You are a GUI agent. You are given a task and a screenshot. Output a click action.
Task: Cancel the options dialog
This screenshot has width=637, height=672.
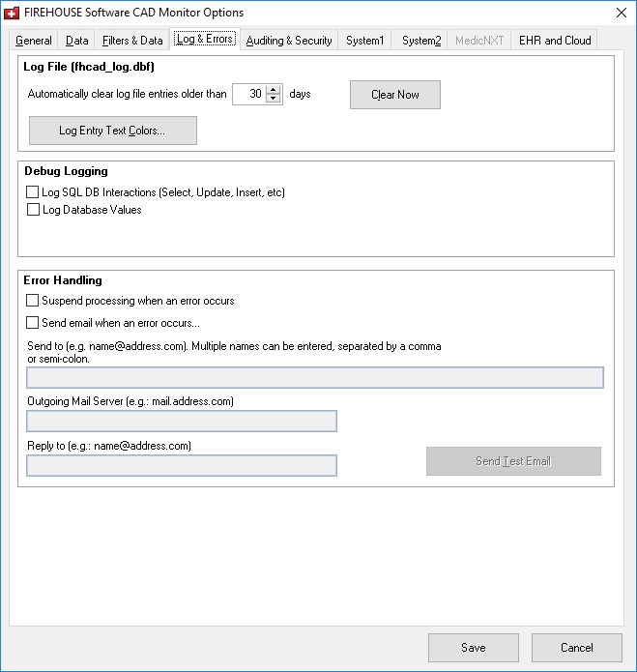tap(577, 648)
